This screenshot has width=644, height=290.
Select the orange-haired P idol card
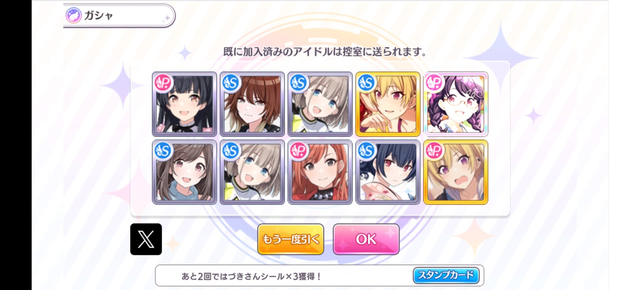[x=320, y=172]
